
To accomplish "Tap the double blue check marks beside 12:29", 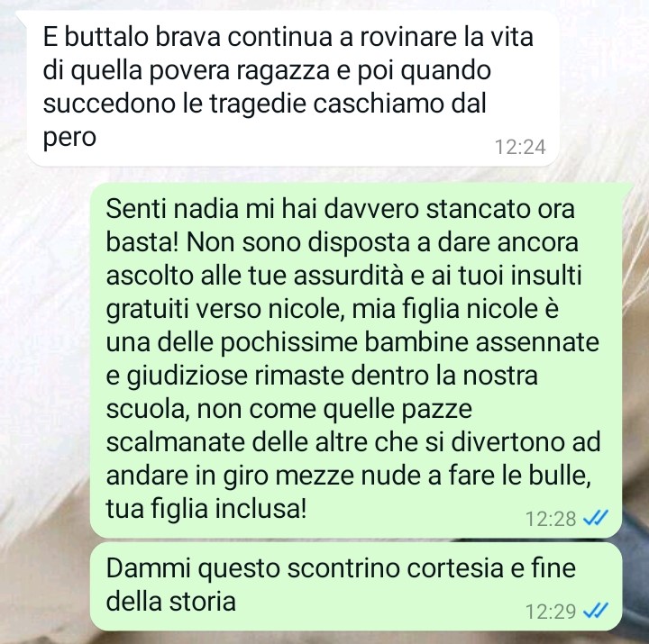I will 596,610.
